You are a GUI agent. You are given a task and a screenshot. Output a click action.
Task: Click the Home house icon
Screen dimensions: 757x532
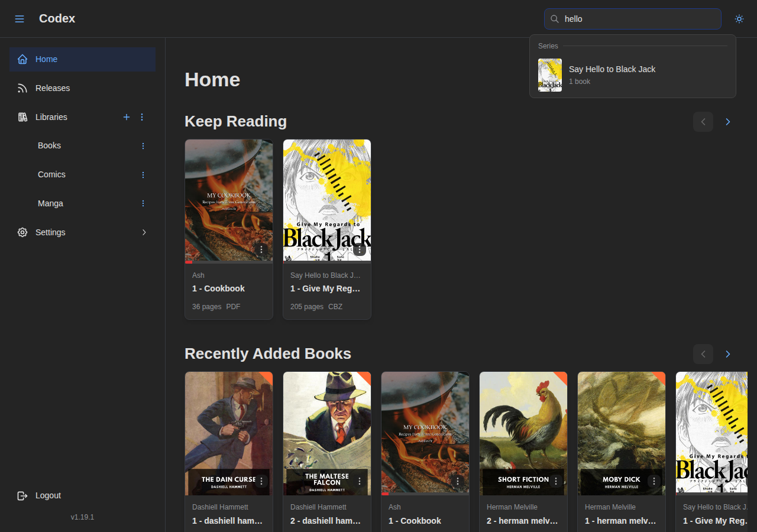coord(22,59)
